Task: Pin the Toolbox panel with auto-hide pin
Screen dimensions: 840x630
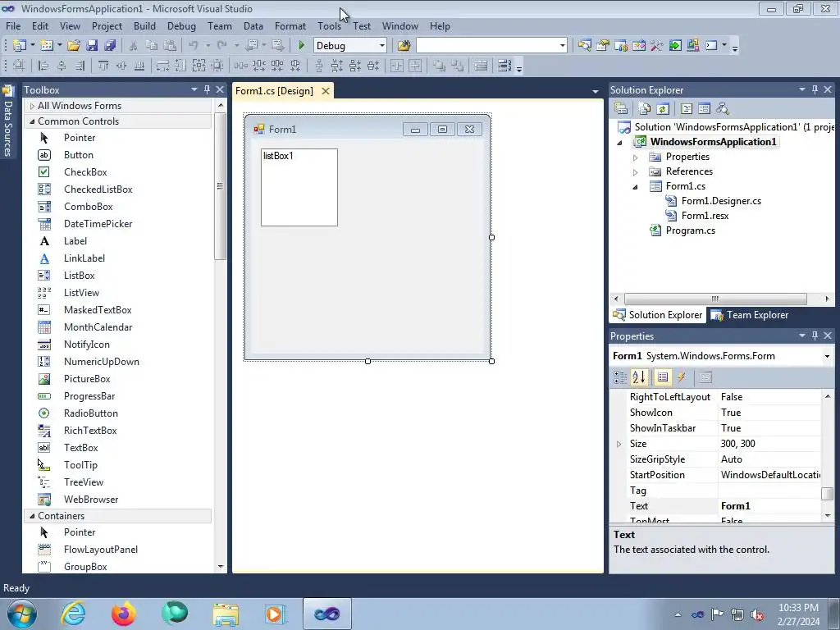Action: pos(208,89)
